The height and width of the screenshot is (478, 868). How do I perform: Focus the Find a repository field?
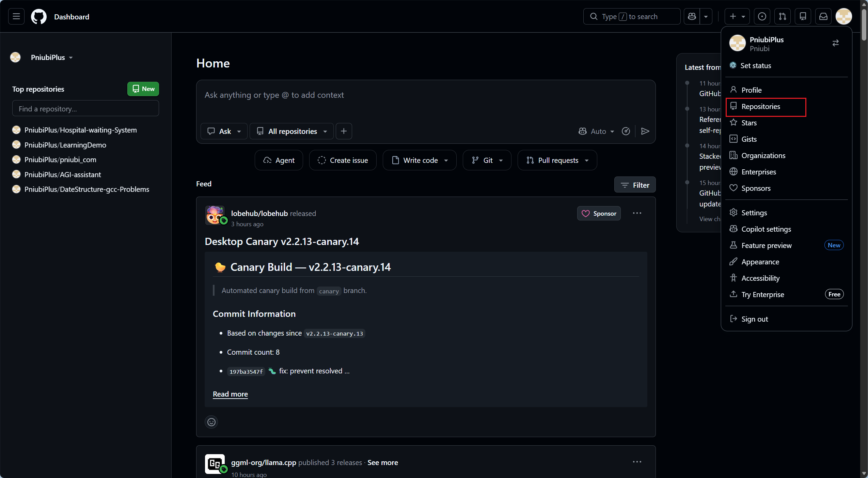(85, 108)
